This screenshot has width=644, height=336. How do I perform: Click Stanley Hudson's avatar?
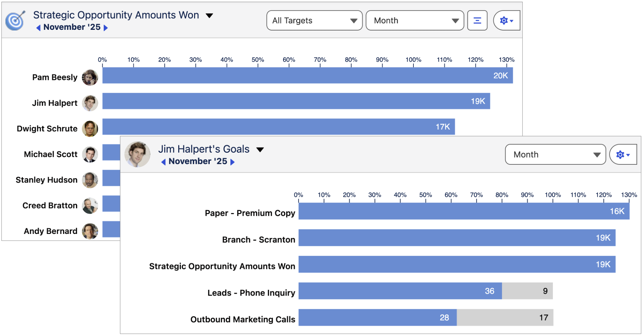click(90, 180)
